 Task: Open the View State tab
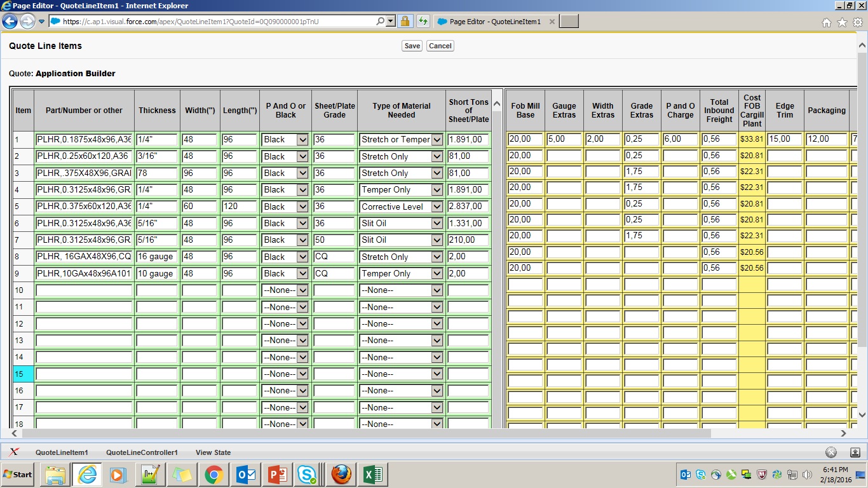(213, 452)
